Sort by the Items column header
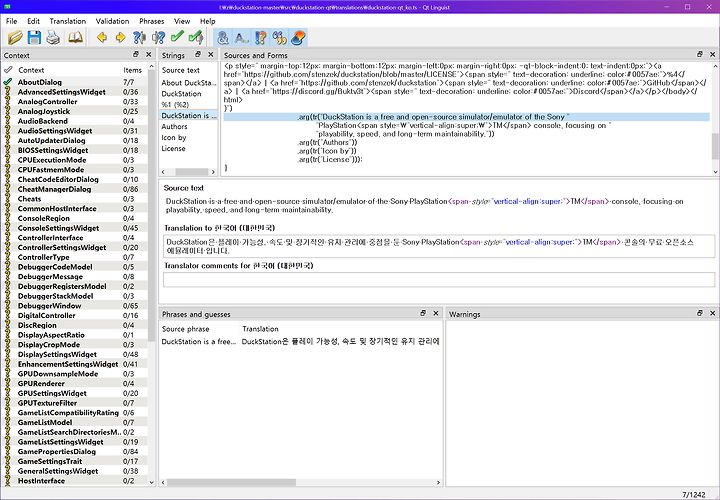The width and height of the screenshot is (720, 500). tap(133, 70)
